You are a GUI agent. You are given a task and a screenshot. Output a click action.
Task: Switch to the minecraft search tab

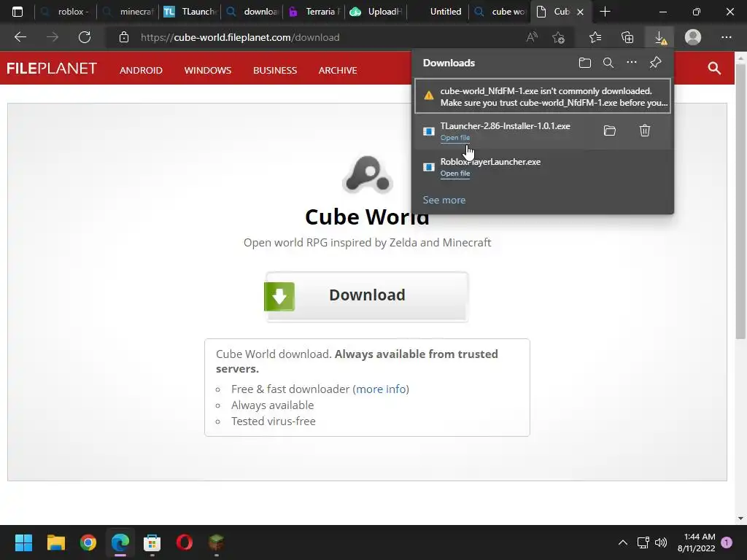click(x=128, y=12)
